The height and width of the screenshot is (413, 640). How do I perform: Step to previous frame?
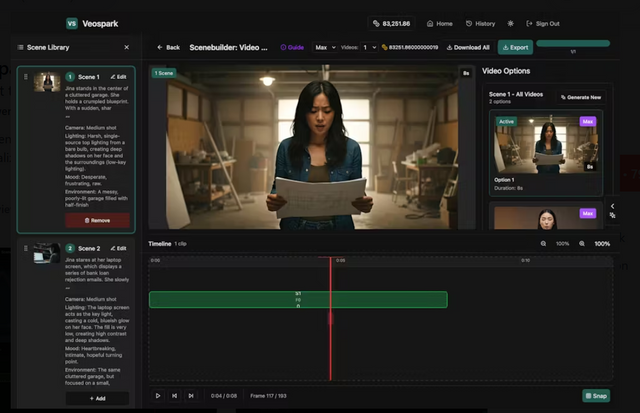174,395
